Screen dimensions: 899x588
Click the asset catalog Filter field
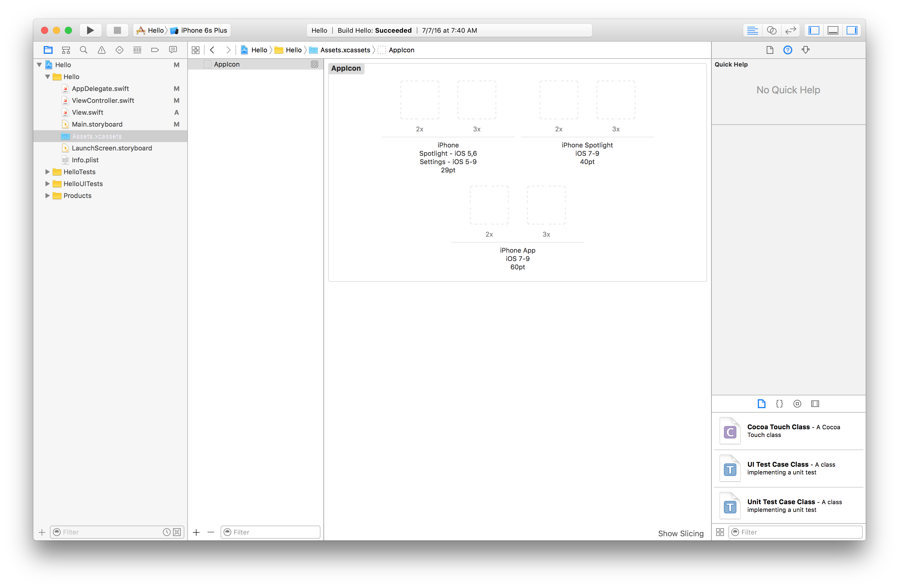pos(271,532)
